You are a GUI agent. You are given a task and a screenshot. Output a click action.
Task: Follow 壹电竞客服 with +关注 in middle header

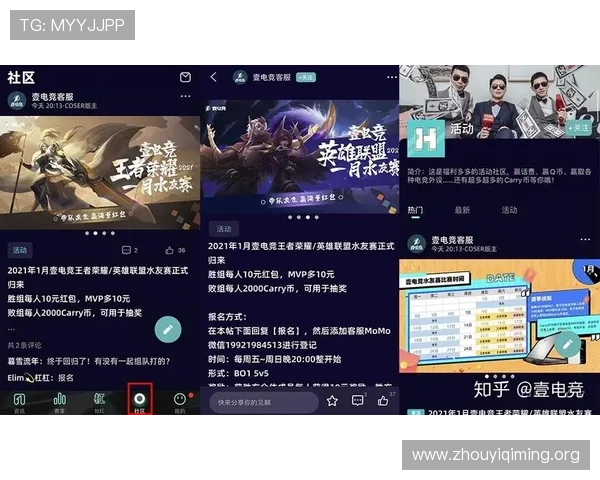[306, 77]
